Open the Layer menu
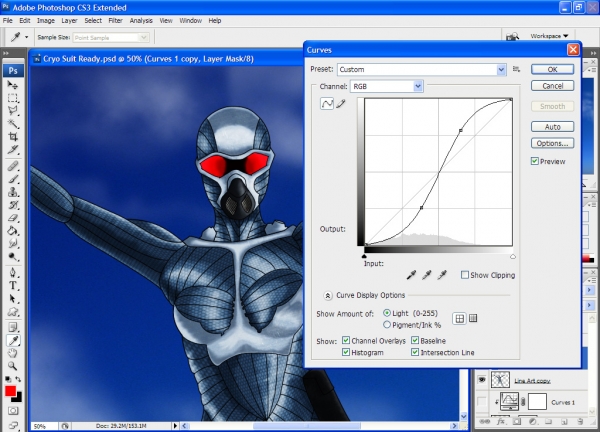This screenshot has height=432, width=600. click(x=69, y=21)
